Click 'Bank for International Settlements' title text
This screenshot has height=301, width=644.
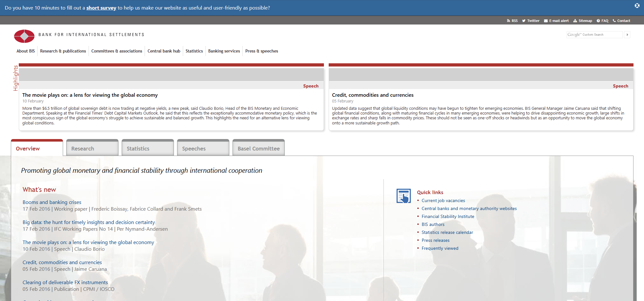click(x=91, y=35)
